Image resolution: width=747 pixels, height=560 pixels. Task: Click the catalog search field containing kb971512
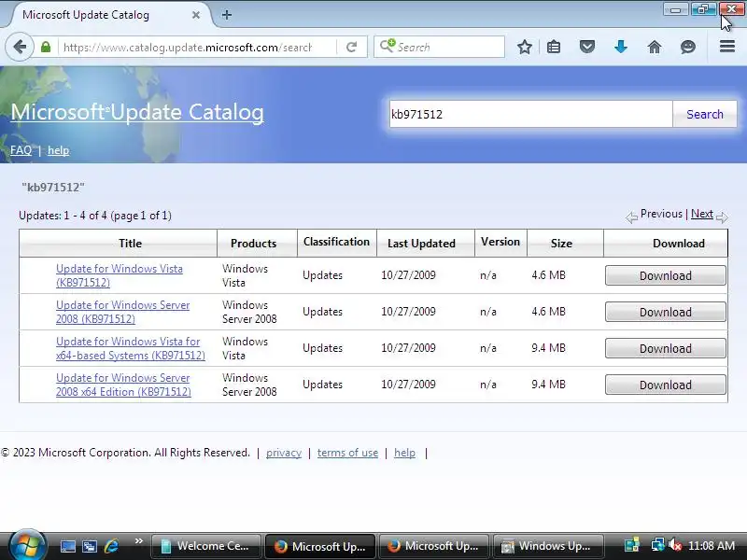tap(530, 114)
